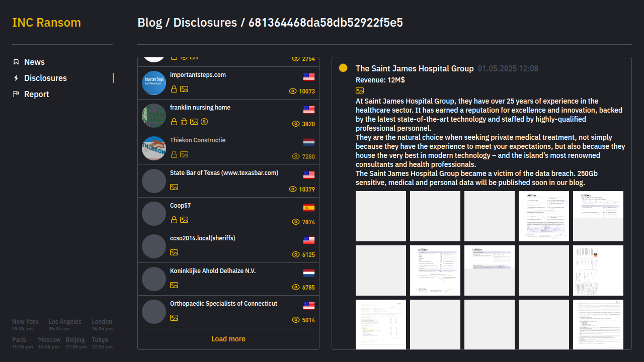
Task: Click the image icon under importantsteps.com
Action: point(184,89)
